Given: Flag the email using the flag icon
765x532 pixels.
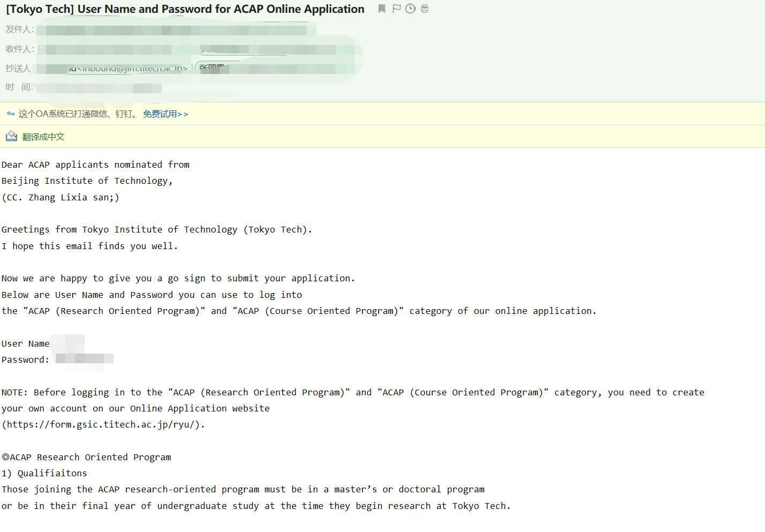Looking at the screenshot, I should tap(396, 9).
